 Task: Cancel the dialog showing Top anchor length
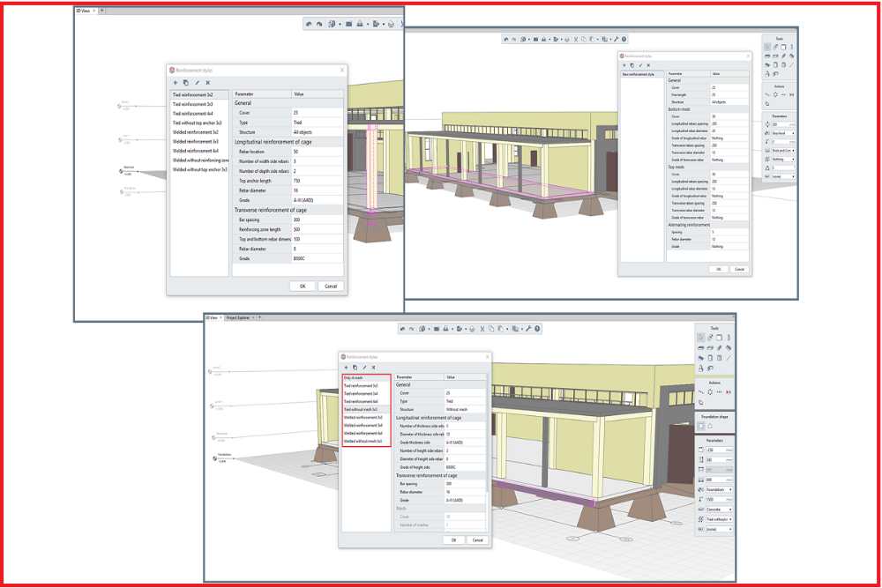pos(330,286)
